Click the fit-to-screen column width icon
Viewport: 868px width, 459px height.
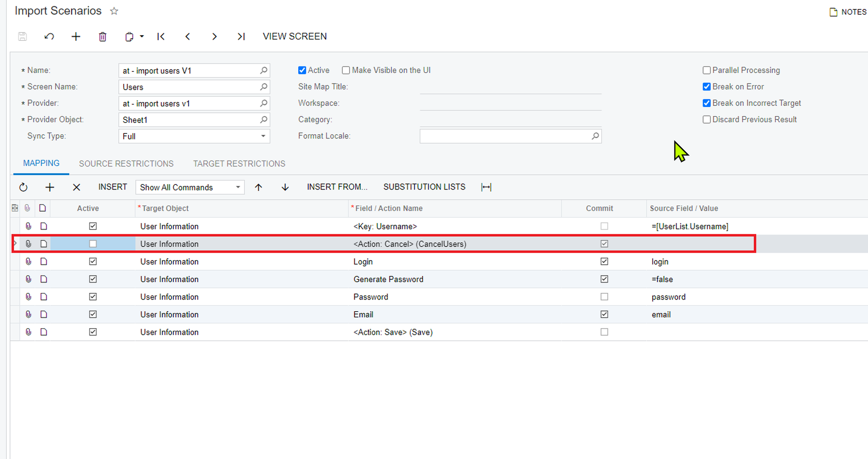[486, 187]
